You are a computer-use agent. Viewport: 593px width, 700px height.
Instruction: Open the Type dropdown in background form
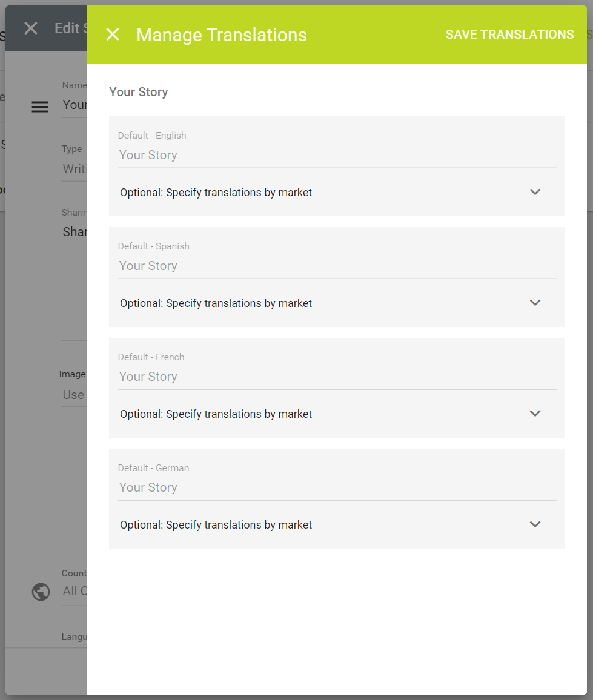click(x=75, y=169)
